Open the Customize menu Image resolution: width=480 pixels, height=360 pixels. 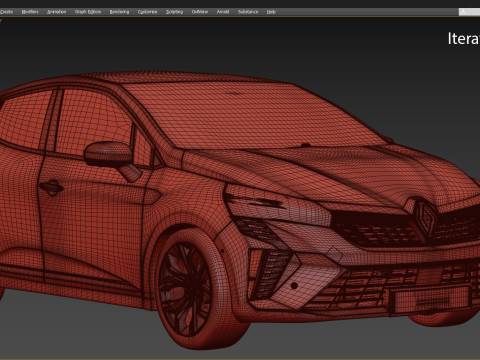tap(147, 12)
